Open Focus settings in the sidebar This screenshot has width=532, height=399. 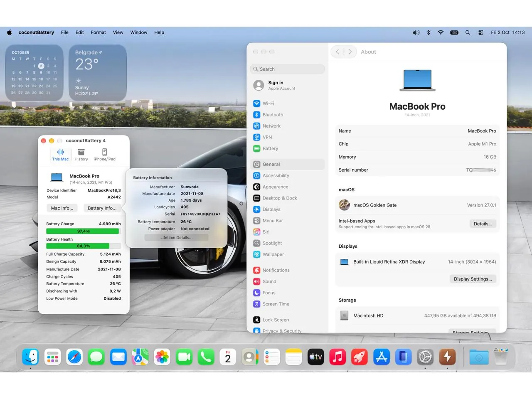tap(288, 293)
